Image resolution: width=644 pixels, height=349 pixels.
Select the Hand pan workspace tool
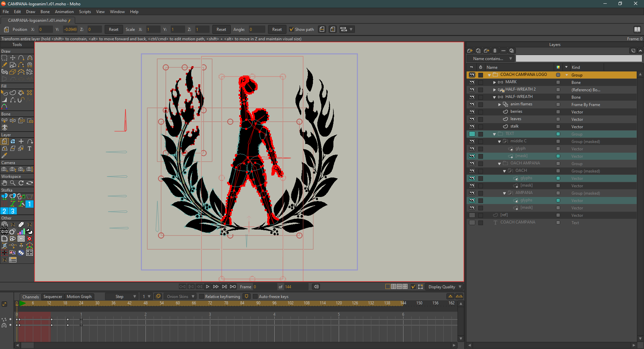[x=4, y=183]
